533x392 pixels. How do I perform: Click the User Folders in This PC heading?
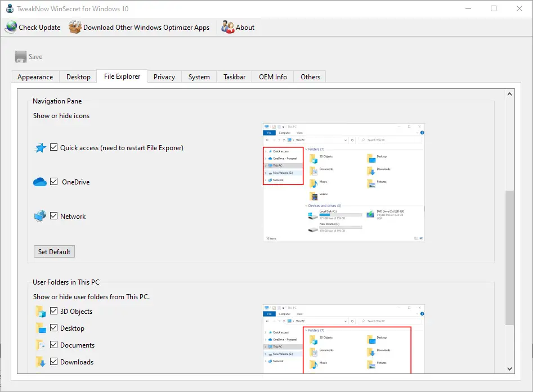(x=66, y=282)
